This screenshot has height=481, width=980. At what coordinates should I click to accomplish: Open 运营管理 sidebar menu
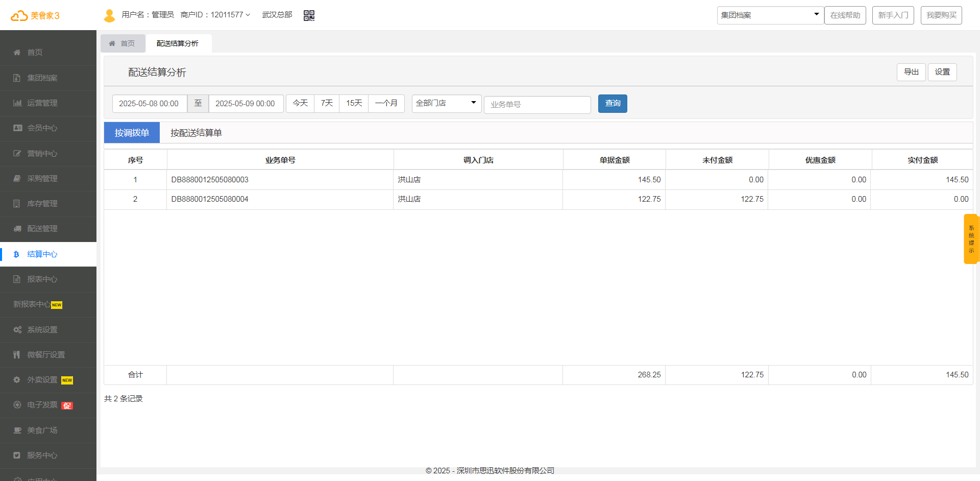(x=48, y=103)
